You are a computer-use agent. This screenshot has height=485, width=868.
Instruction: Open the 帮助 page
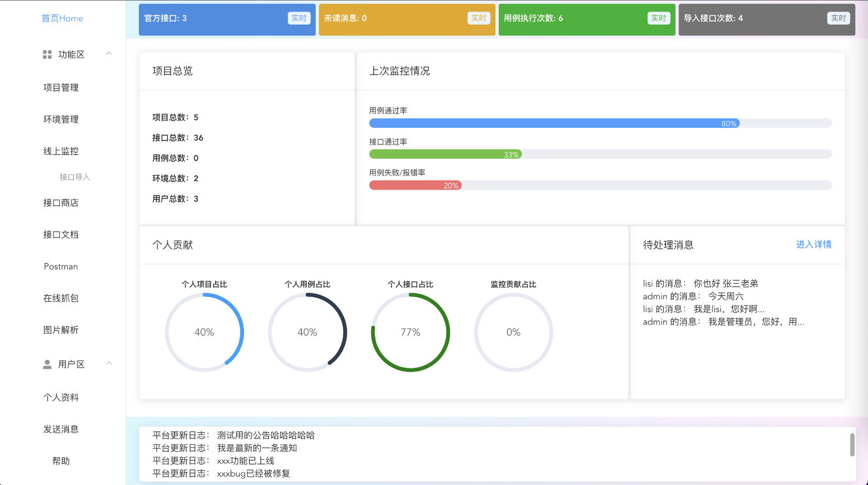[x=61, y=461]
